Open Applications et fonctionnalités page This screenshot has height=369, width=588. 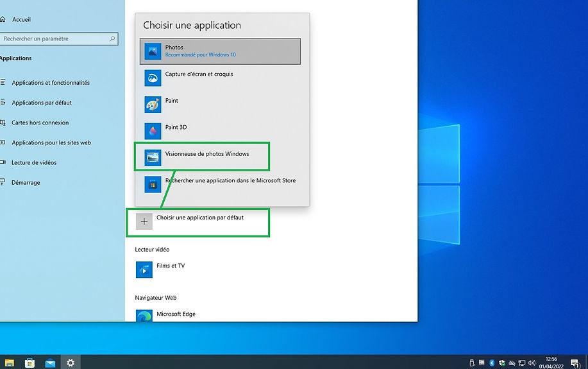click(x=51, y=83)
